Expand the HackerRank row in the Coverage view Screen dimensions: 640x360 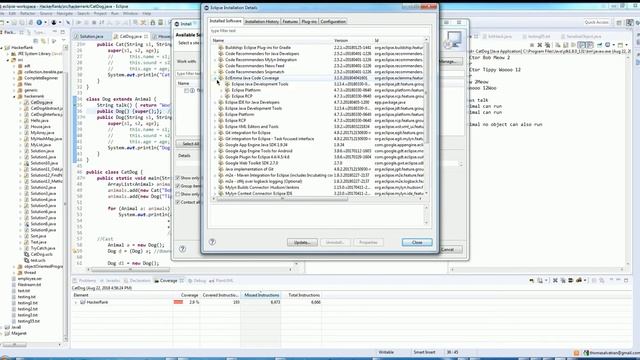click(x=76, y=302)
